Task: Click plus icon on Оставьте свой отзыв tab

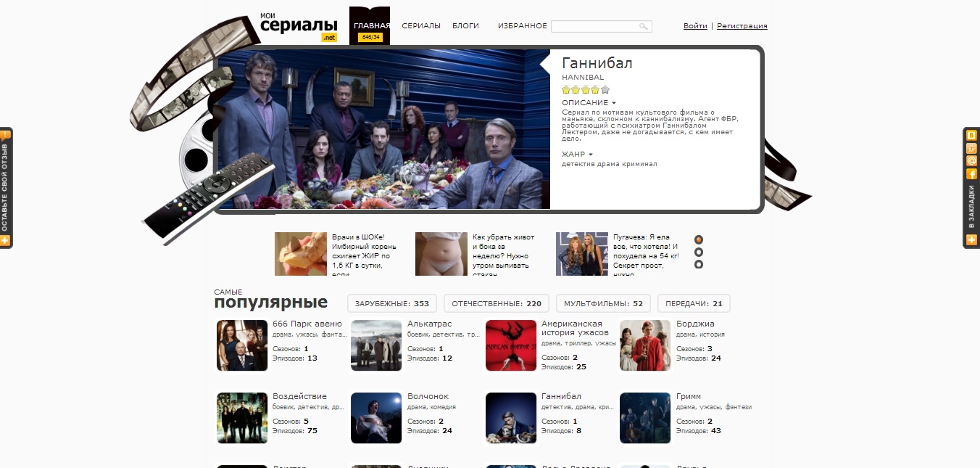Action: 5,240
